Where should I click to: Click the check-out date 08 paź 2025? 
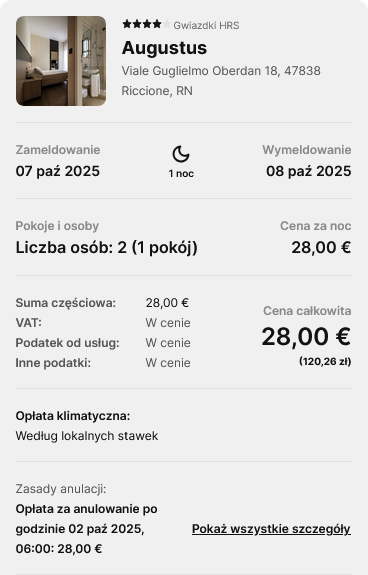pyautogui.click(x=309, y=171)
